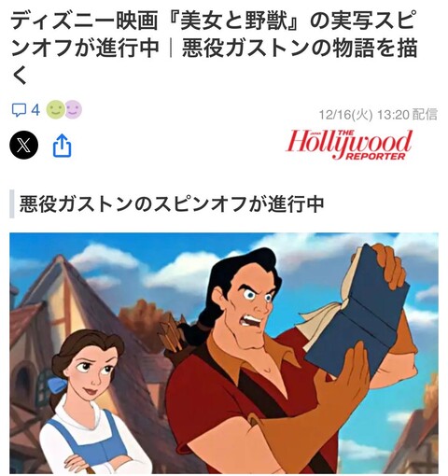This screenshot has height=476, width=448.
Task: Click the article headline about 美女と野獣
Action: [x=215, y=49]
